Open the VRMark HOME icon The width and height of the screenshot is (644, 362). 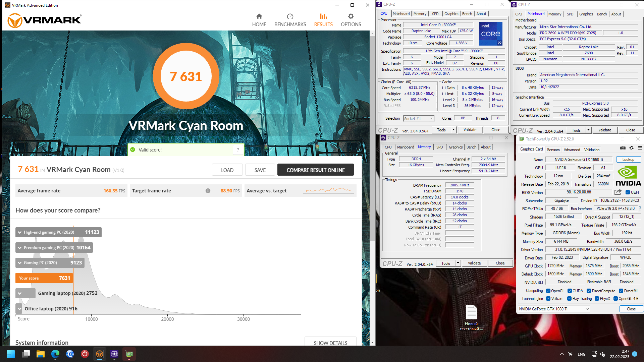(x=259, y=16)
